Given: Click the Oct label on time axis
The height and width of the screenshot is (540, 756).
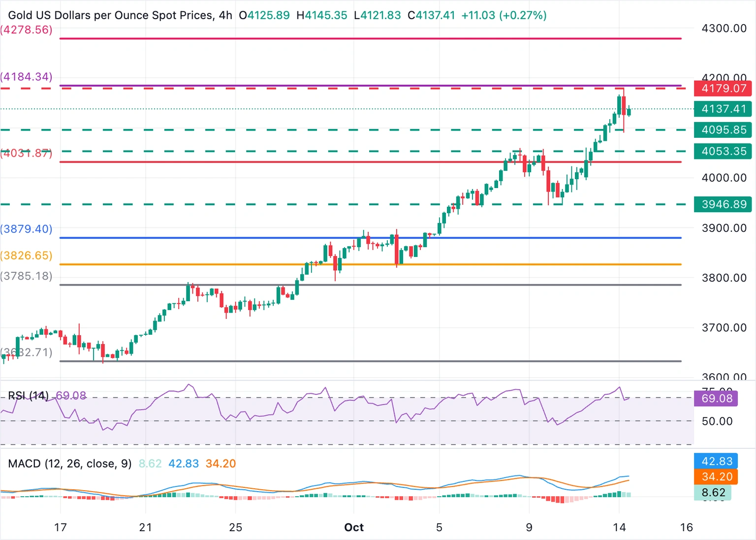Looking at the screenshot, I should [x=354, y=528].
